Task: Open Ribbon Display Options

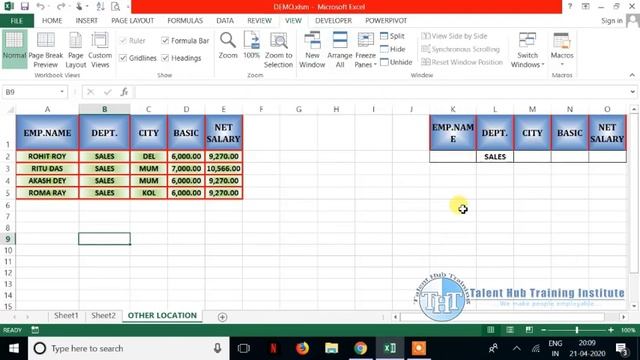Action: [x=585, y=7]
